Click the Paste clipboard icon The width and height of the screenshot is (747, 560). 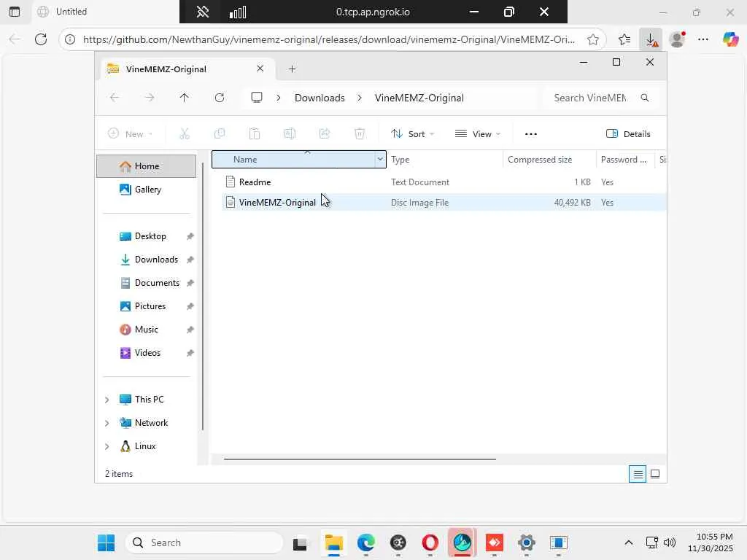(255, 134)
